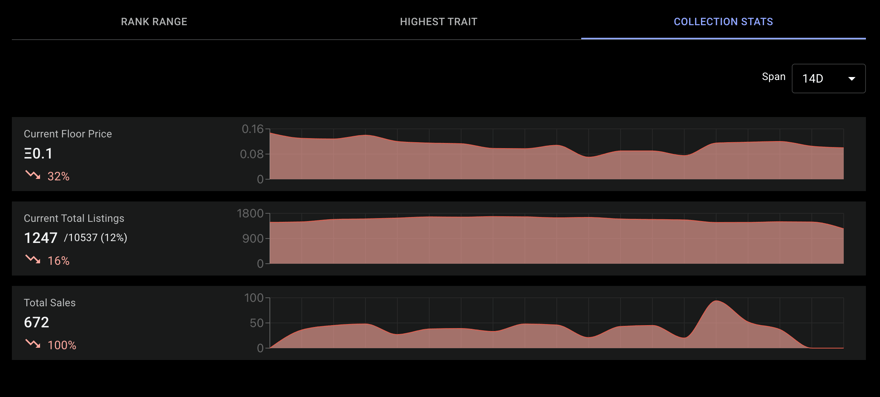The image size is (880, 397).
Task: Open the Span 14D dropdown
Action: pyautogui.click(x=828, y=79)
